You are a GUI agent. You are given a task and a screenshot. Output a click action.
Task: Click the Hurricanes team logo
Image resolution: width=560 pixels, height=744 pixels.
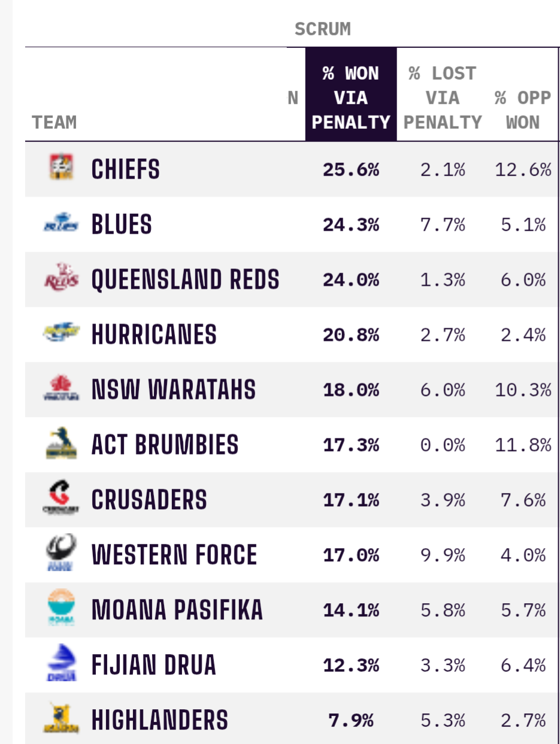click(x=61, y=332)
